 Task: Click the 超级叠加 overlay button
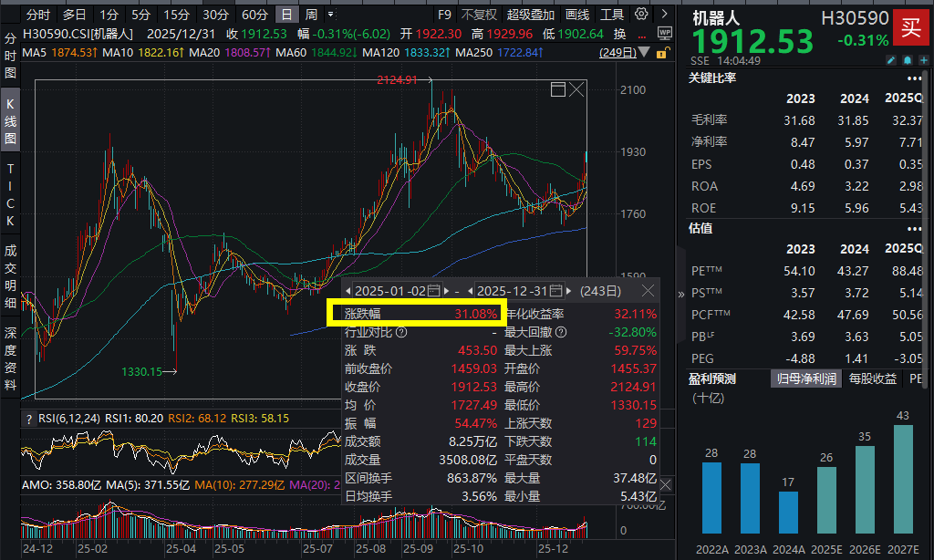click(530, 15)
